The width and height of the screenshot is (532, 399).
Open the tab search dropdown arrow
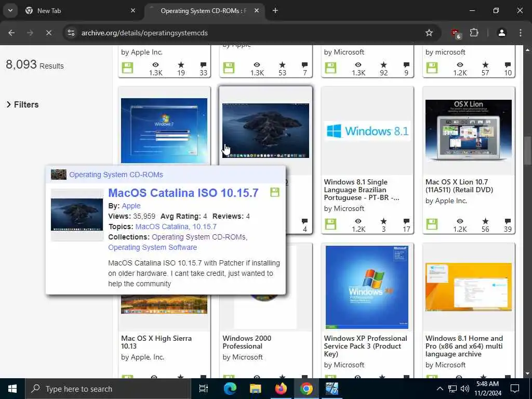[10, 10]
